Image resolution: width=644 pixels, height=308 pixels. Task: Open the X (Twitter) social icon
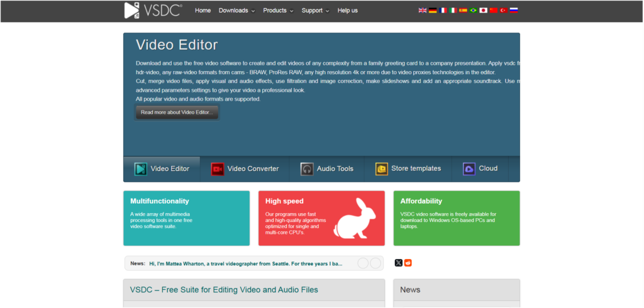[398, 263]
